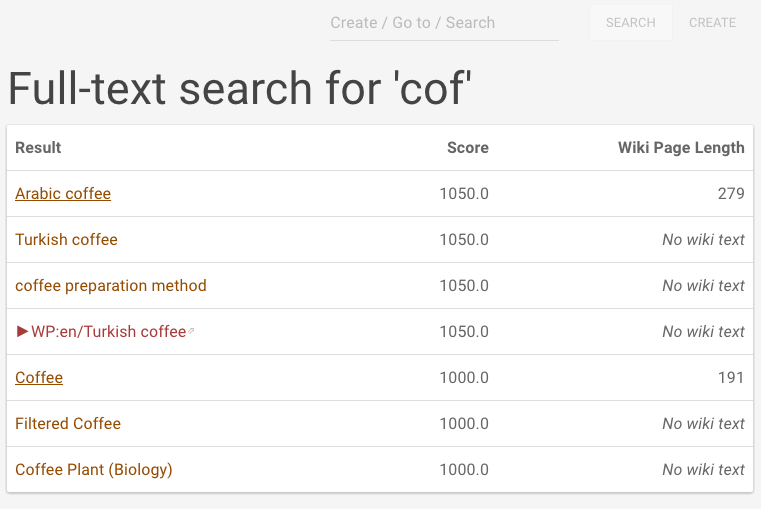Viewport: 761px width, 509px height.
Task: Open the underlined Coffee result
Action: point(39,378)
